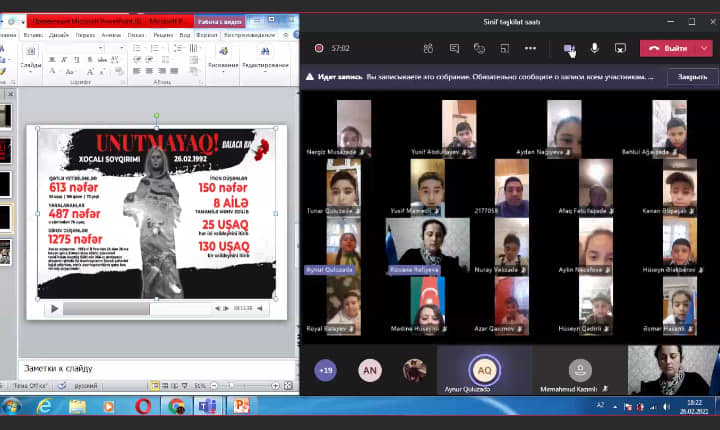Click zoom in plus in PowerPoint status bar
720x430 pixels.
(275, 386)
